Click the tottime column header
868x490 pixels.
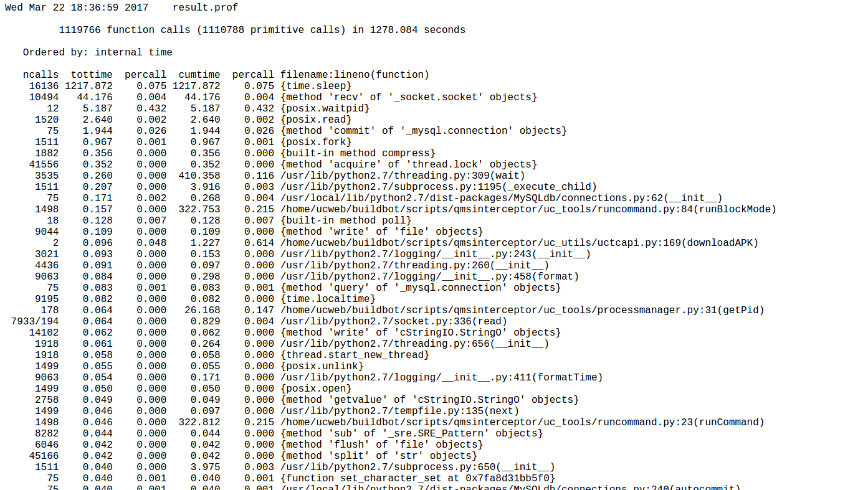pyautogui.click(x=92, y=75)
